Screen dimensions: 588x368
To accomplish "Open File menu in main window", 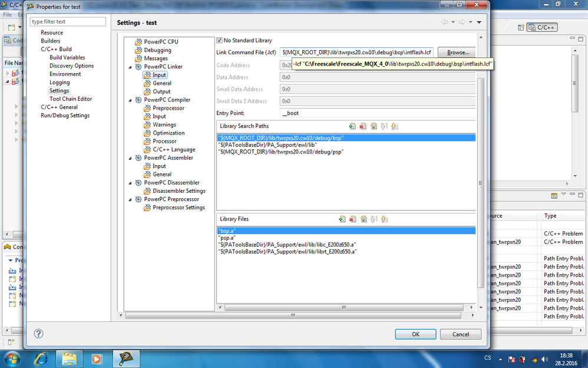I will click(7, 15).
